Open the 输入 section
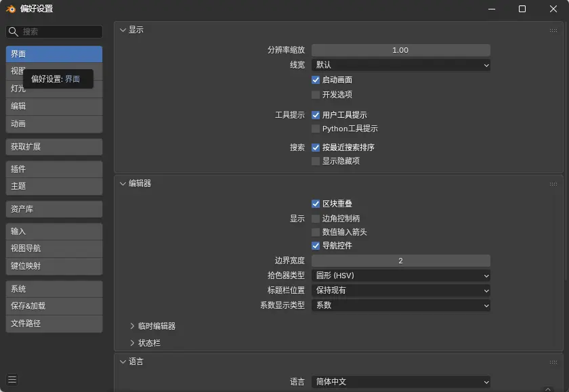This screenshot has width=569, height=392. coord(54,232)
